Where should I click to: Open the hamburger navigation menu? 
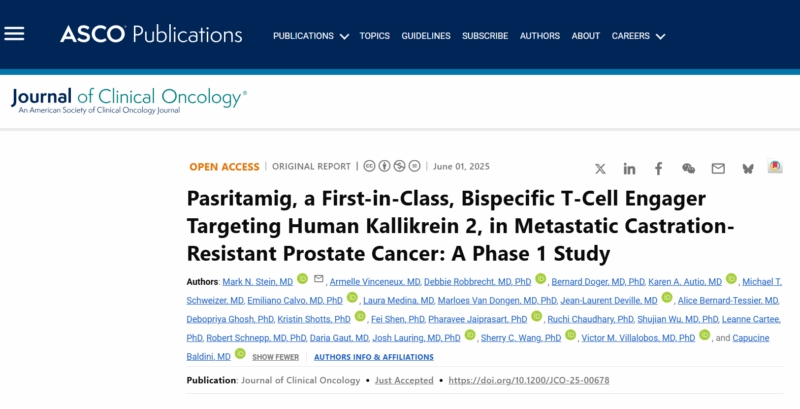coord(14,34)
